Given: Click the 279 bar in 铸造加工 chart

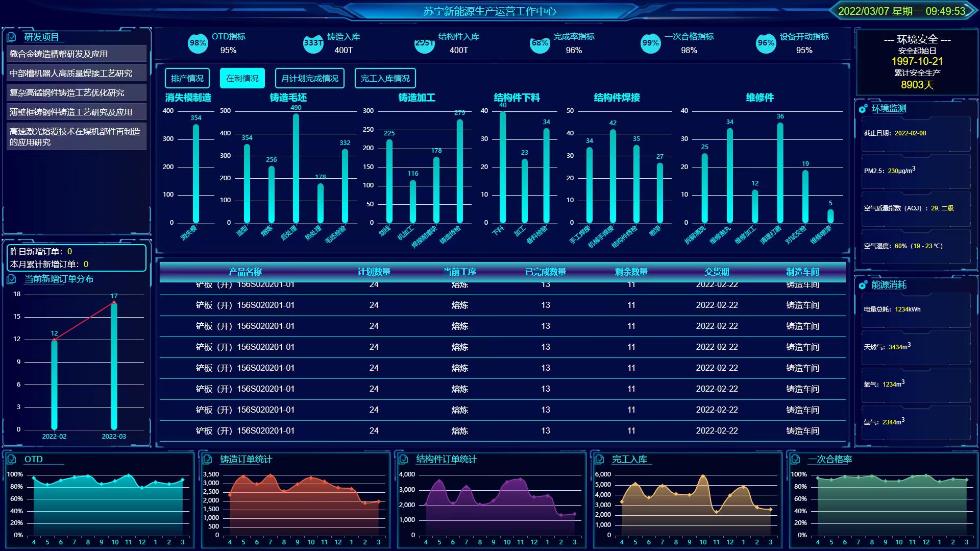Looking at the screenshot, I should pyautogui.click(x=460, y=171).
